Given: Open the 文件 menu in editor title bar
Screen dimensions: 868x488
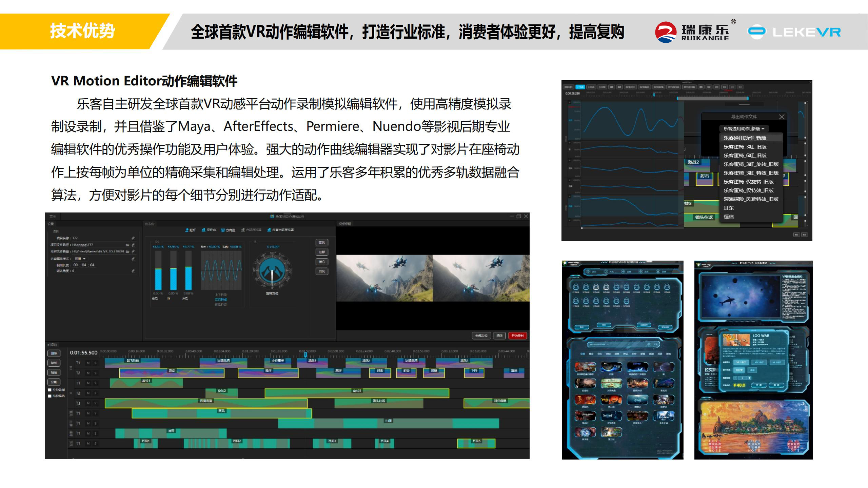Looking at the screenshot, I should click(53, 216).
